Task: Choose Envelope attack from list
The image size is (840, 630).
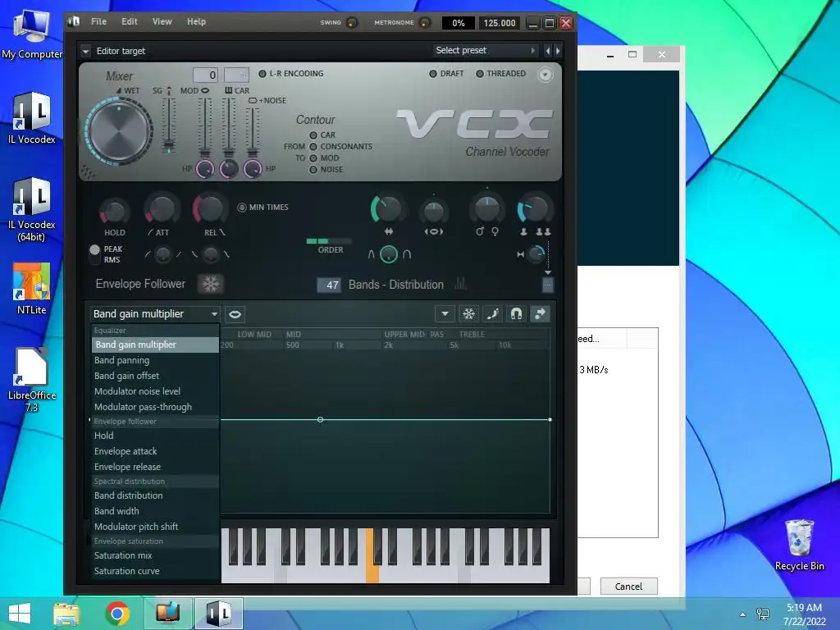Action: coord(155,451)
